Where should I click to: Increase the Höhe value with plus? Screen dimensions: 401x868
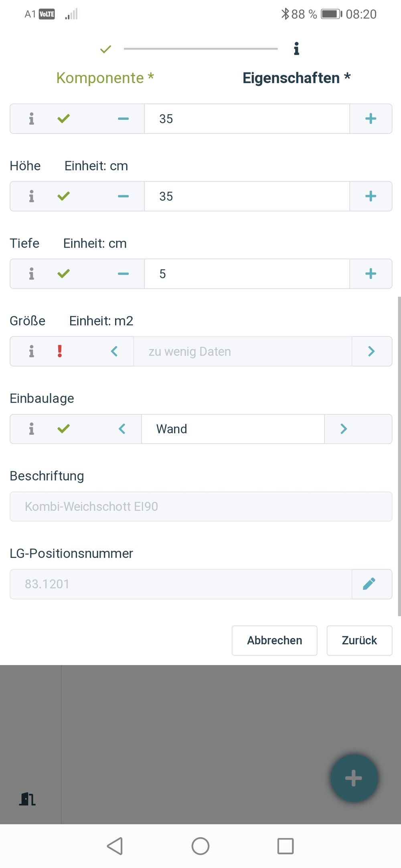point(371,196)
